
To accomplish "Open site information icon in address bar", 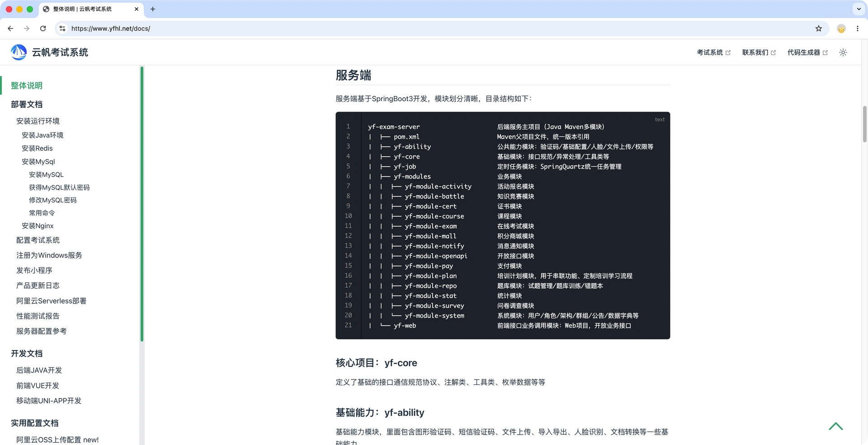I will click(x=62, y=28).
